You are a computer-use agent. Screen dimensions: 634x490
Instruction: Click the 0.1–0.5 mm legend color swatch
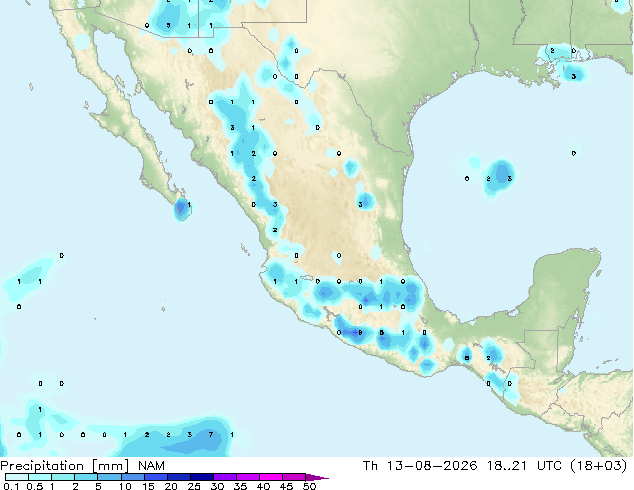pos(17,477)
